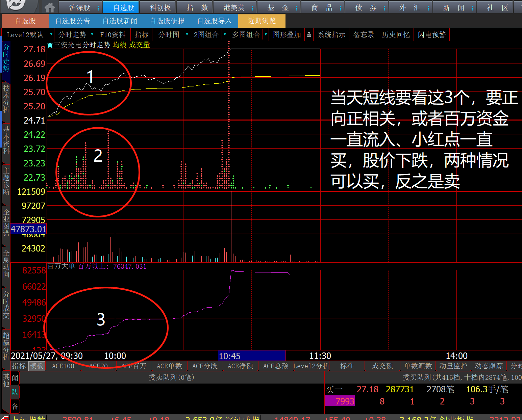Go to the home page icon
Viewport: 522px width, 420px height.
[x=50, y=7]
